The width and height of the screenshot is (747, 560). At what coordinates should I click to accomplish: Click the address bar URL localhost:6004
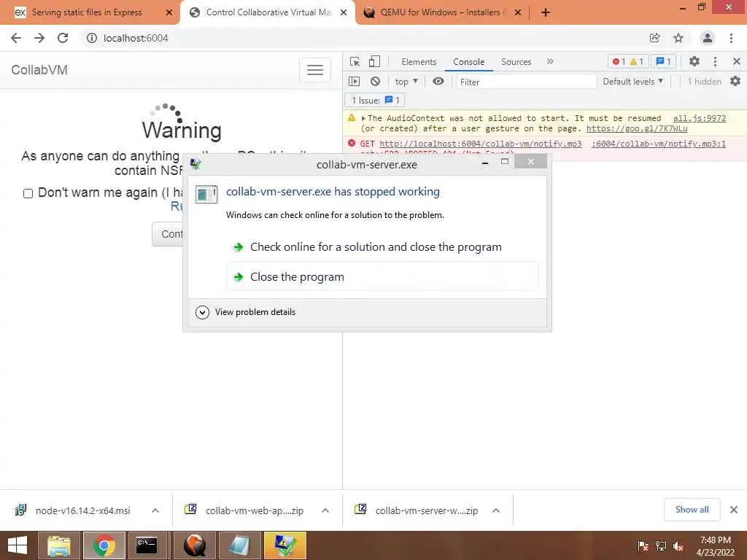136,38
